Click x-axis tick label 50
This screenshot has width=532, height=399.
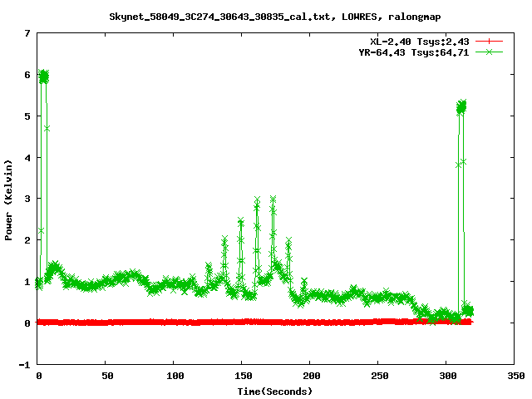click(x=107, y=376)
